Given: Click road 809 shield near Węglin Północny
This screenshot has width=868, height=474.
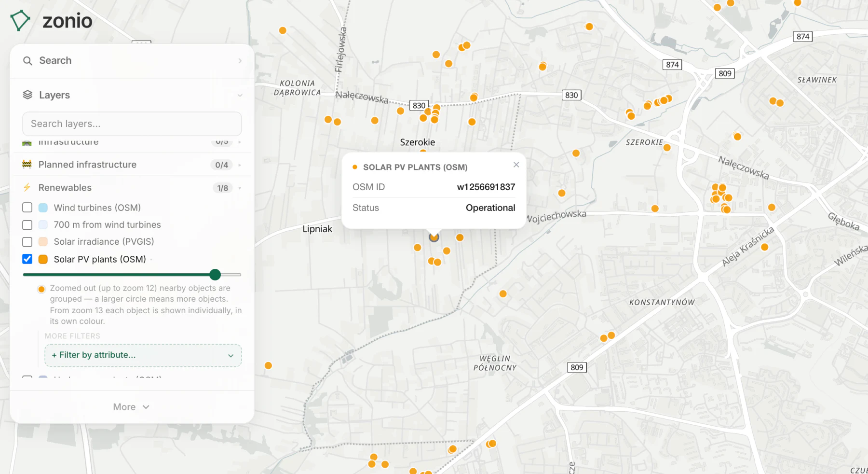Looking at the screenshot, I should (577, 367).
